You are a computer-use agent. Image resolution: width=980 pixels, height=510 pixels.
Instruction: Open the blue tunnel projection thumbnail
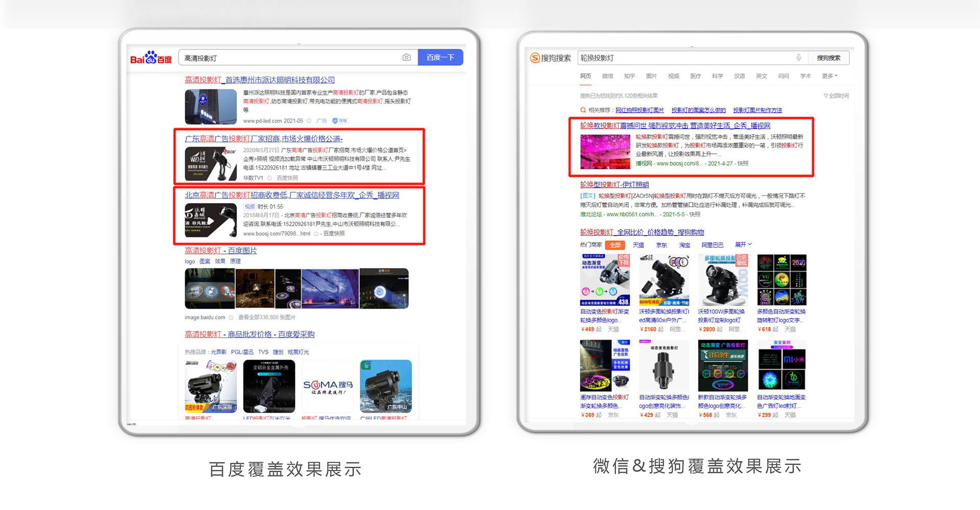coord(330,289)
